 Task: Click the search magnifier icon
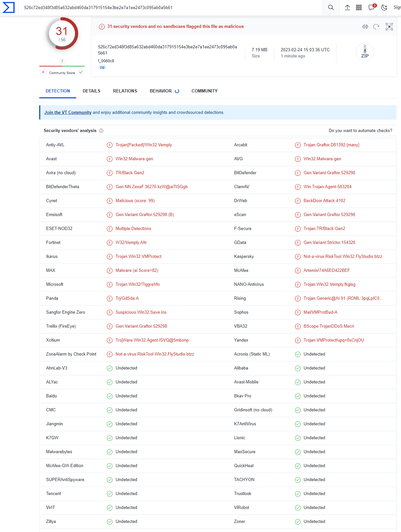coord(331,7)
